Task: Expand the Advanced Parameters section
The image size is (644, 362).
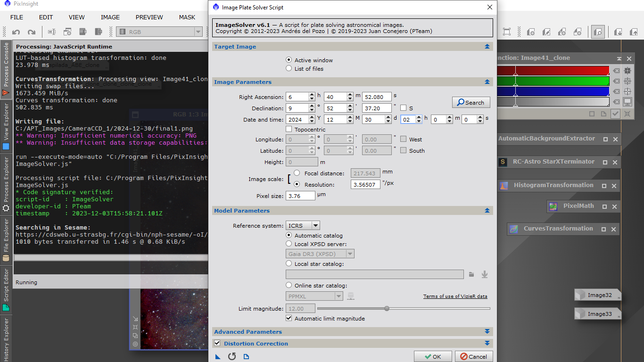Action: 487,332
